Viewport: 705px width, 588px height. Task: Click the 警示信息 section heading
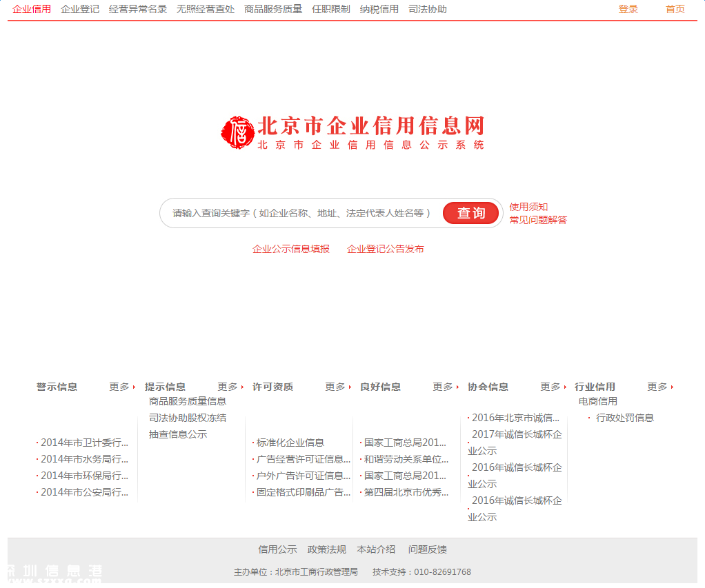(57, 387)
